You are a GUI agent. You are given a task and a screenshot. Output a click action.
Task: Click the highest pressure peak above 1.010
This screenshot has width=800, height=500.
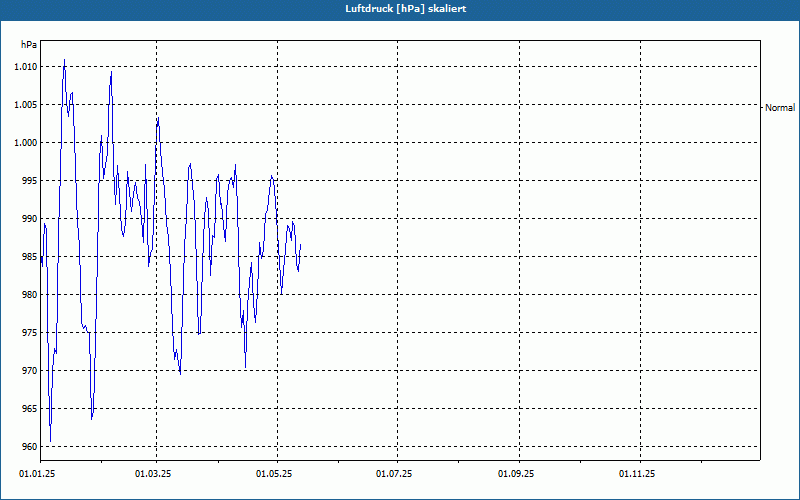click(64, 60)
